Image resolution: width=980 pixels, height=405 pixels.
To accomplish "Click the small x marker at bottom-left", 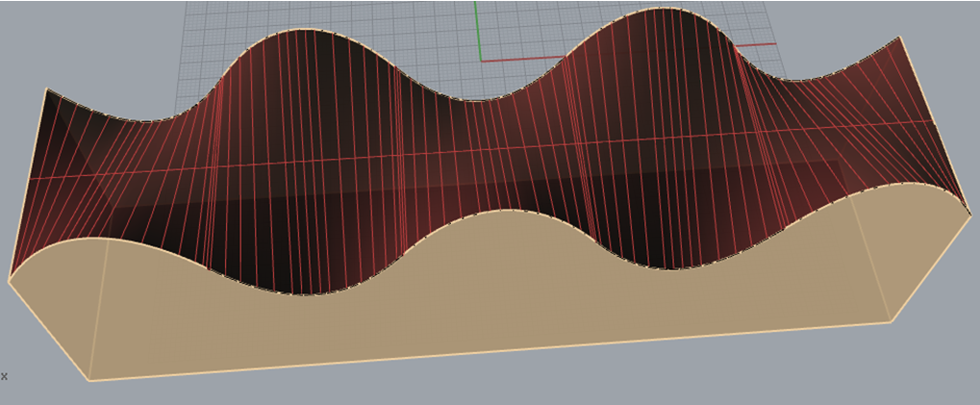I will (x=4, y=376).
